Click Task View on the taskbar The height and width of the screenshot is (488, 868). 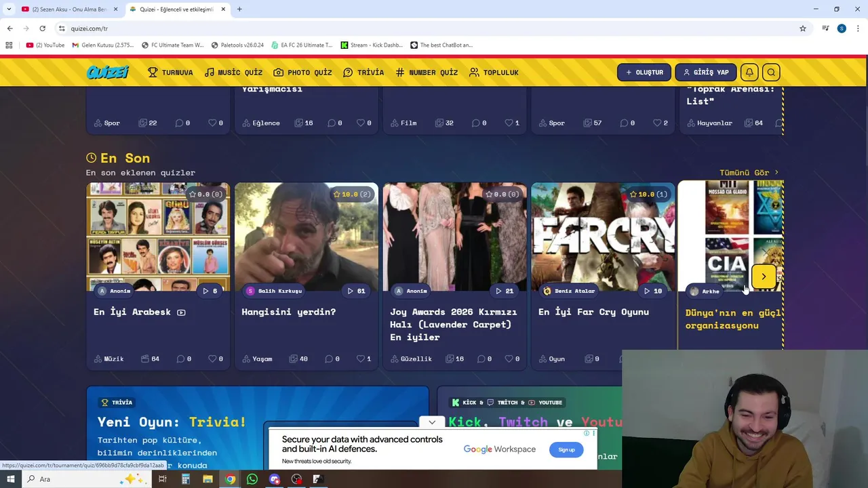163,479
